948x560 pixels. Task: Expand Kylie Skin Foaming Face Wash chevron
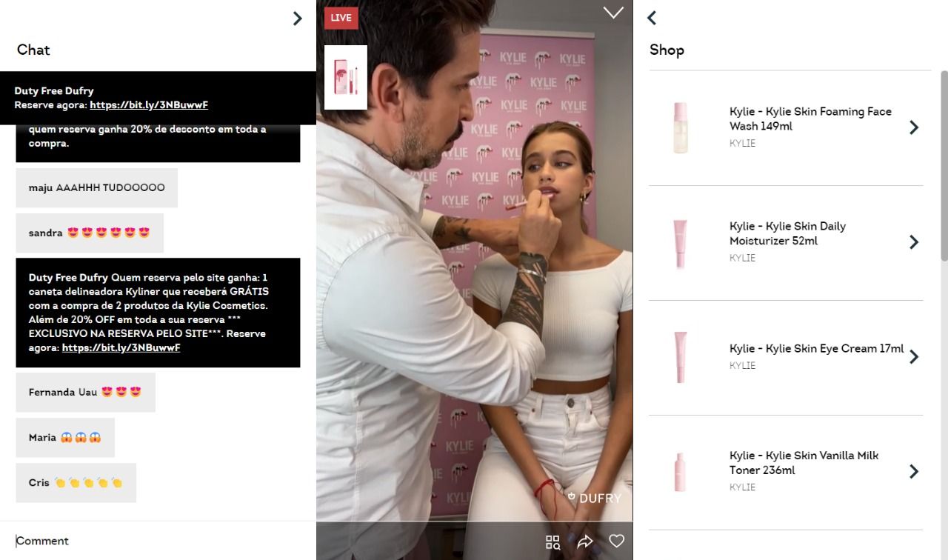(x=914, y=127)
